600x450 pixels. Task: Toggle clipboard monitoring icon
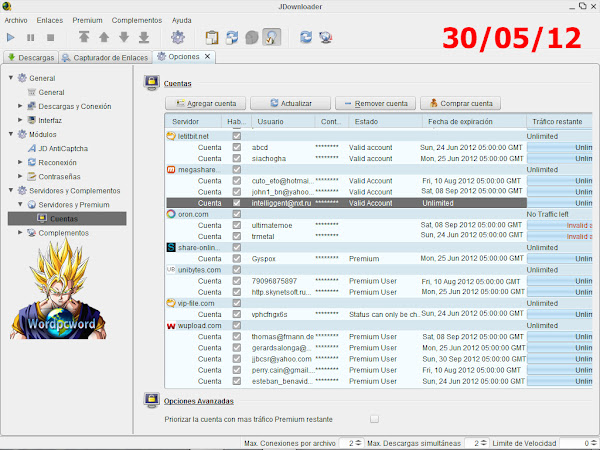click(212, 37)
